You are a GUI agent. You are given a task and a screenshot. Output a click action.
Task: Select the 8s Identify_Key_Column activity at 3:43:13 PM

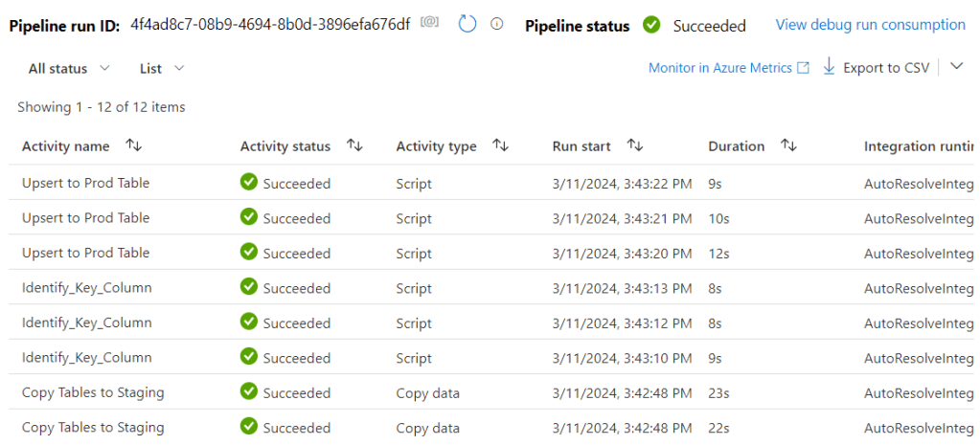pos(86,287)
